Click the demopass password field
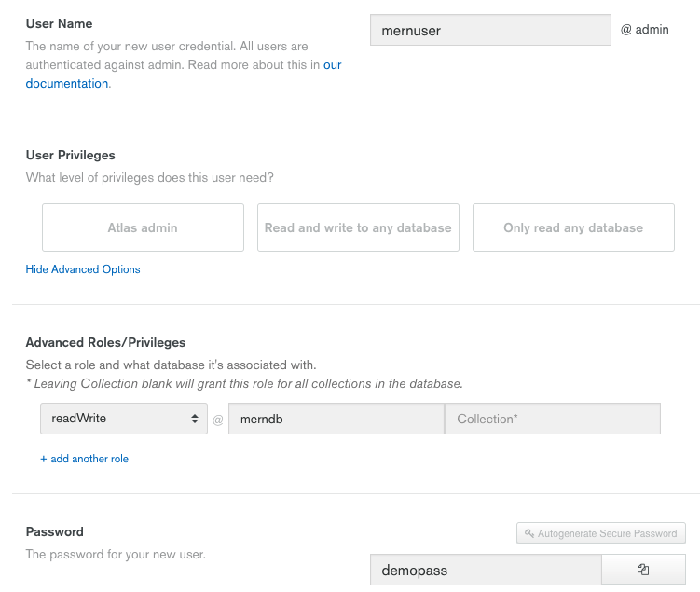Image resolution: width=700 pixels, height=592 pixels. coord(486,570)
